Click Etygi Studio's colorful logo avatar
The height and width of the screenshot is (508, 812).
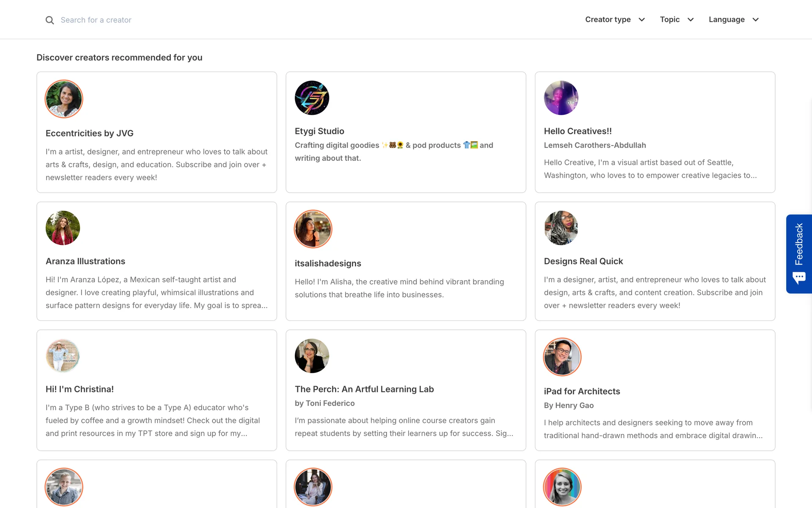click(x=312, y=98)
